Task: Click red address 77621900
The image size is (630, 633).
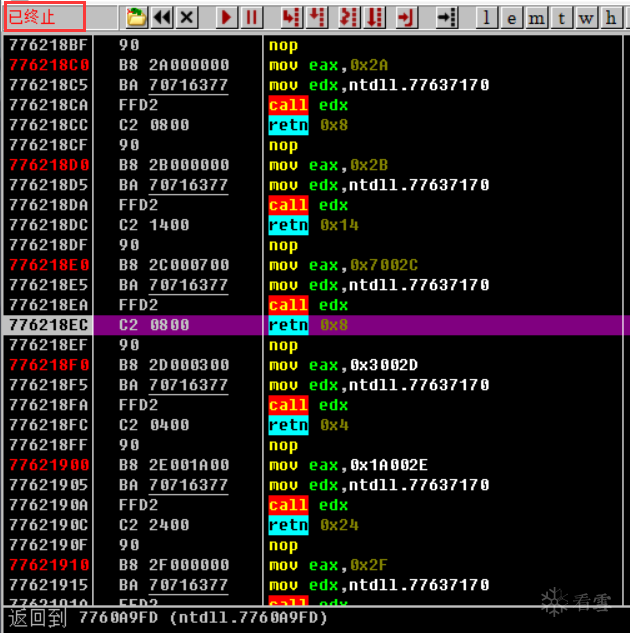Action: 49,465
